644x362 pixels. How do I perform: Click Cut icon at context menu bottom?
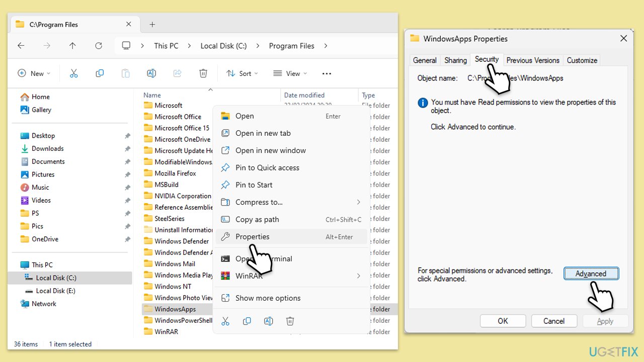pos(225,321)
